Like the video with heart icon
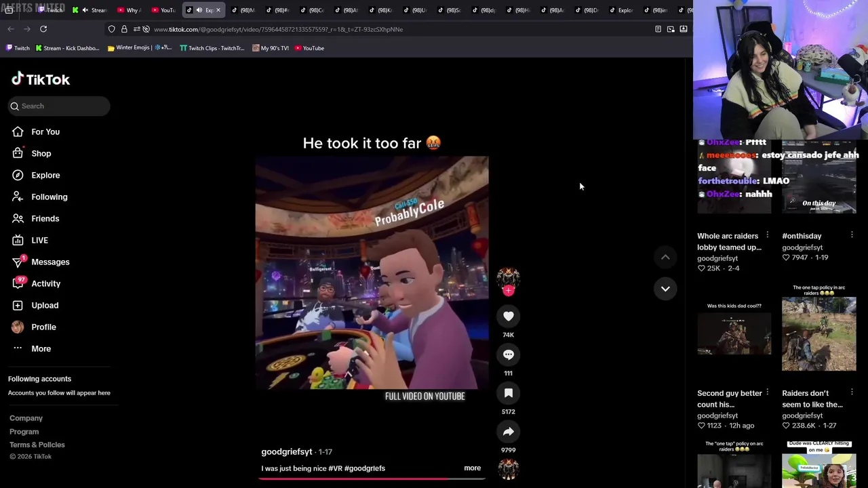This screenshot has width=868, height=488. tap(508, 316)
